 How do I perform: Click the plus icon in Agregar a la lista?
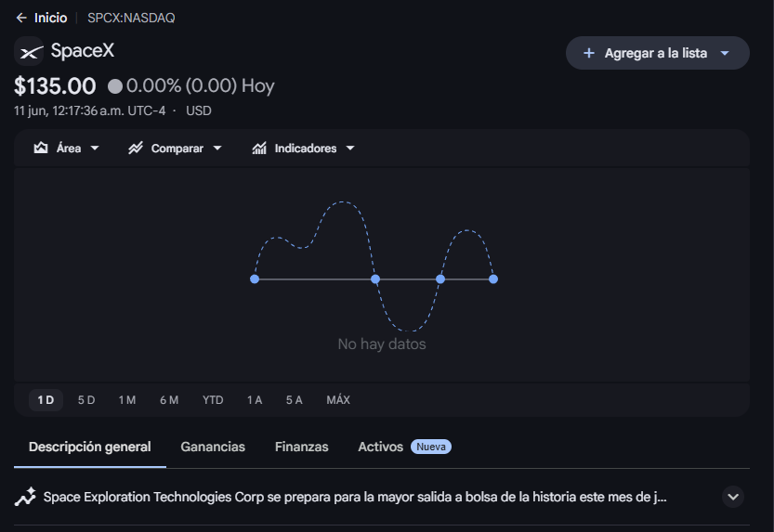click(588, 53)
